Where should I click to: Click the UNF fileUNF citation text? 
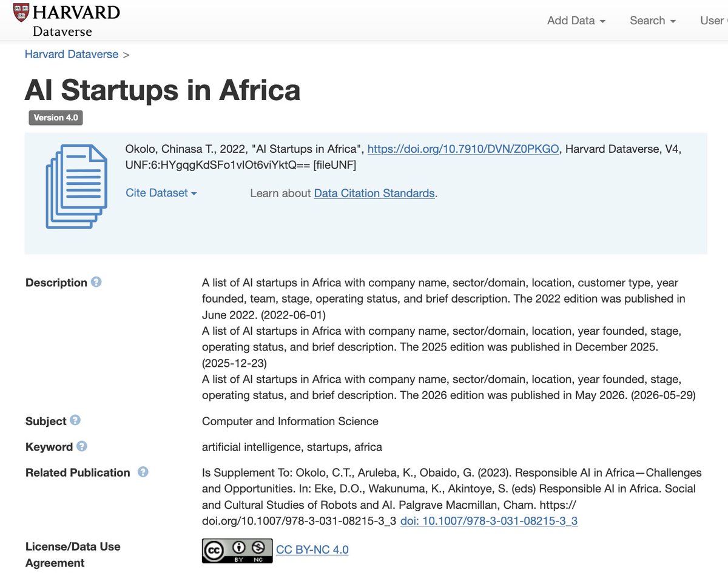(240, 164)
